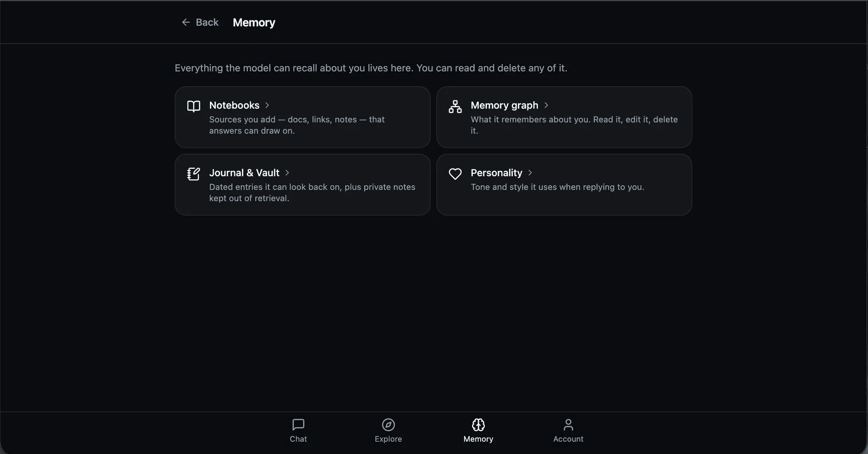Expand the chevron next to Journal & Vault

[x=287, y=173]
